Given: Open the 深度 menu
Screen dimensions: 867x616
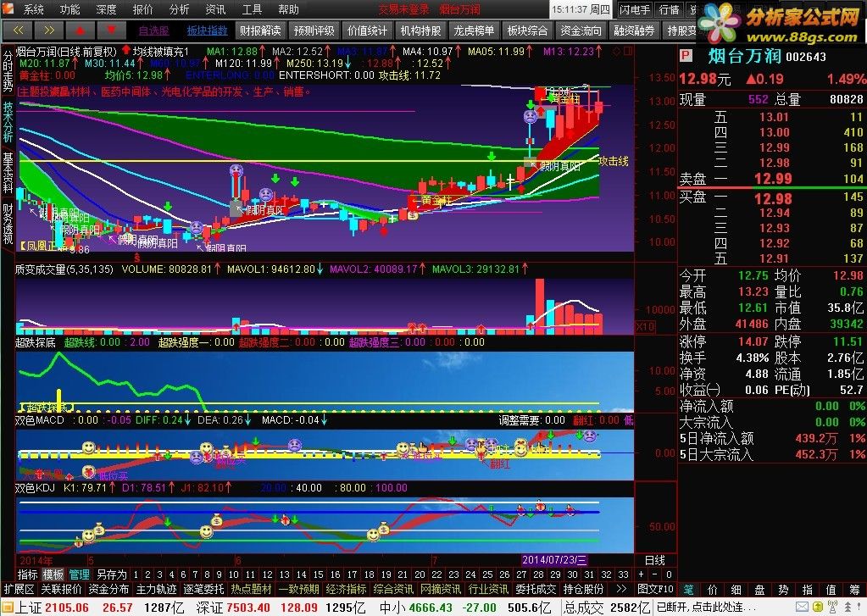Looking at the screenshot, I should pyautogui.click(x=106, y=9).
